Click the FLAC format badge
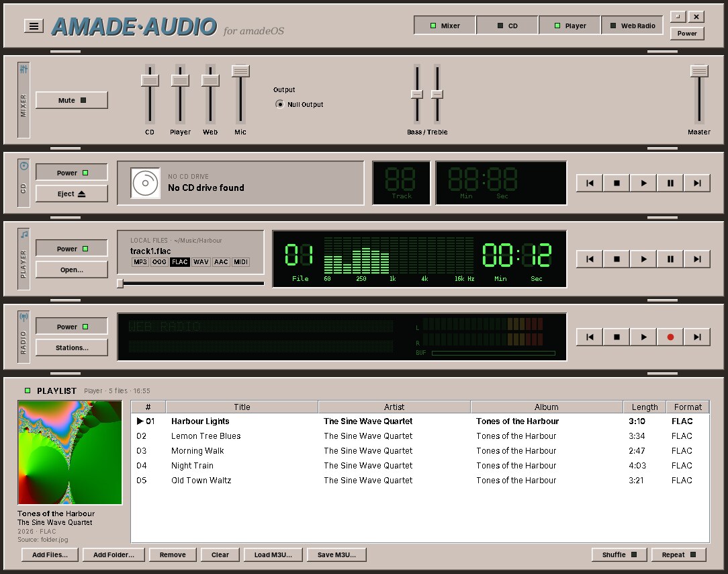The image size is (728, 574). 180,262
